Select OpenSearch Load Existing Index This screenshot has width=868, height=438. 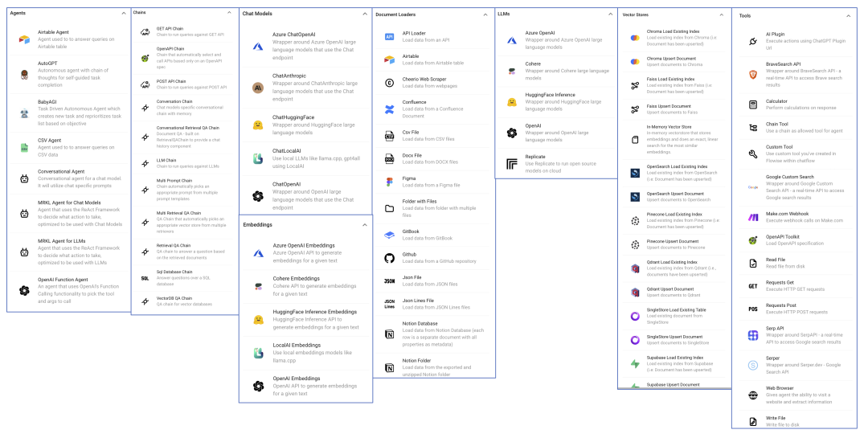click(x=675, y=173)
